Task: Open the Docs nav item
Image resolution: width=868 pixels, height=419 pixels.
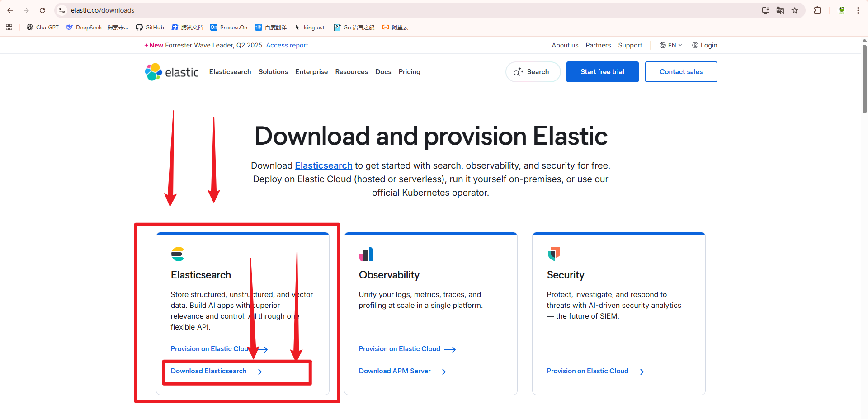Action: click(x=383, y=72)
